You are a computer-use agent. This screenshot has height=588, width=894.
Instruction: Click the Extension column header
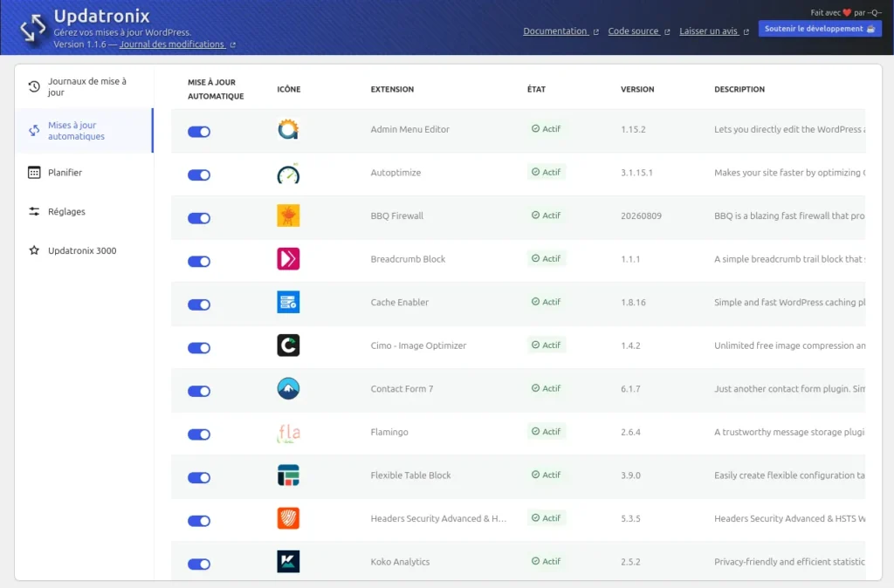tap(392, 90)
